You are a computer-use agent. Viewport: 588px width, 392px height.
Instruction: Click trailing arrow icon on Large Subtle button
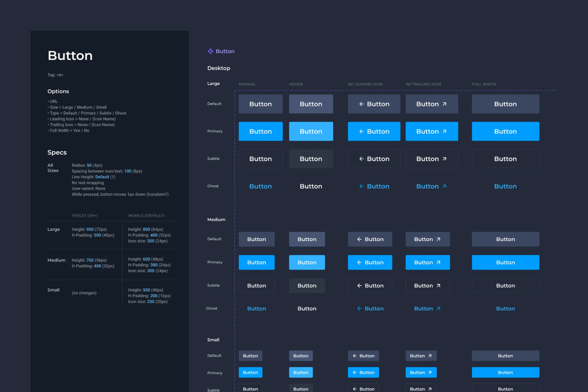(444, 159)
